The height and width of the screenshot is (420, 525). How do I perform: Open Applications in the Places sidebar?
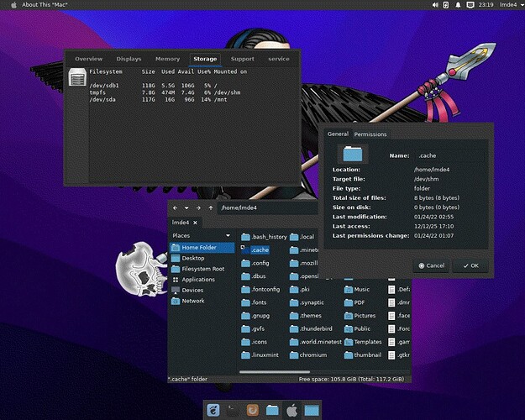193,280
